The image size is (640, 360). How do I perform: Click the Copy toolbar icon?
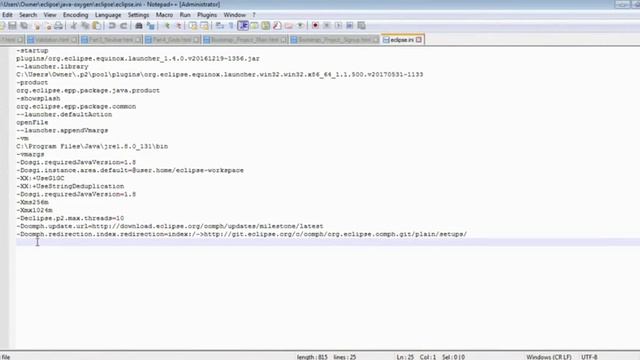click(x=85, y=26)
